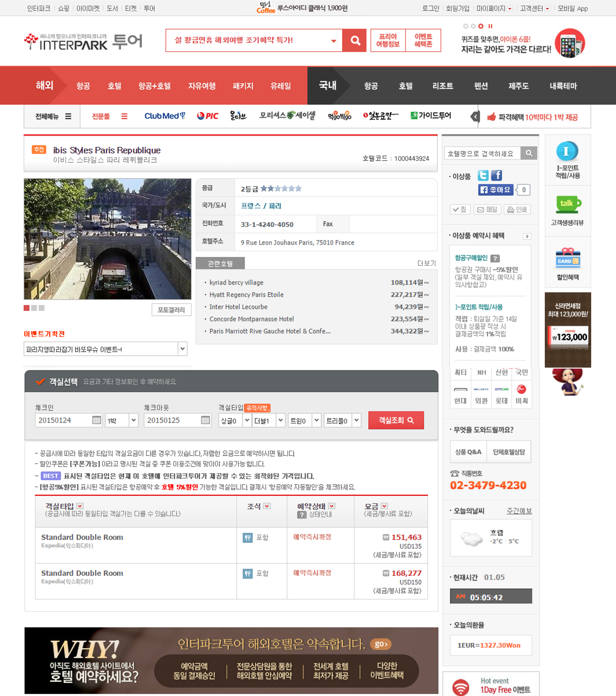616x696 pixels.
Task: Click the hotel name search field
Action: (x=482, y=153)
